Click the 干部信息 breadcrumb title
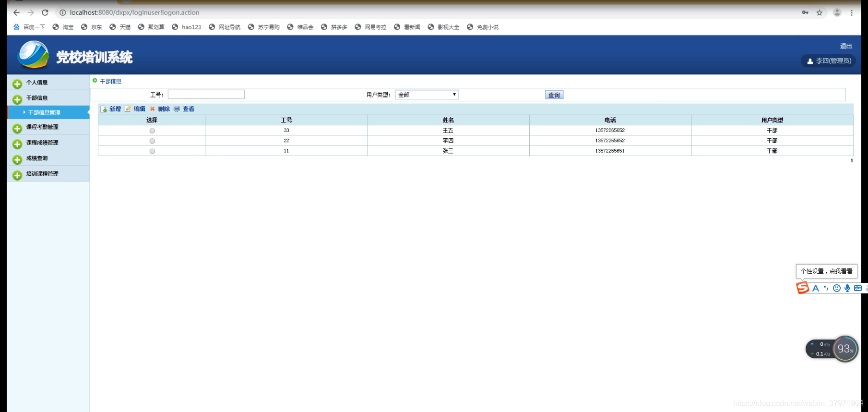The width and height of the screenshot is (868, 412). coord(110,81)
